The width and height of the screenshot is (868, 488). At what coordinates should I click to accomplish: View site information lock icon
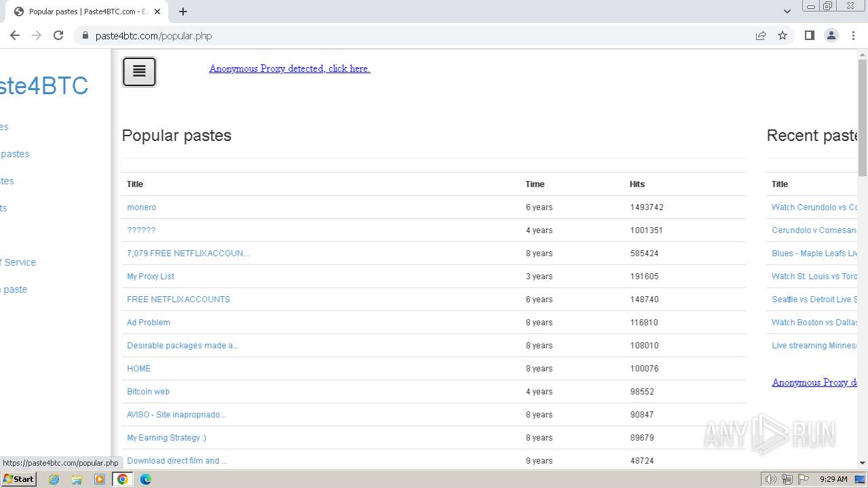pyautogui.click(x=85, y=35)
